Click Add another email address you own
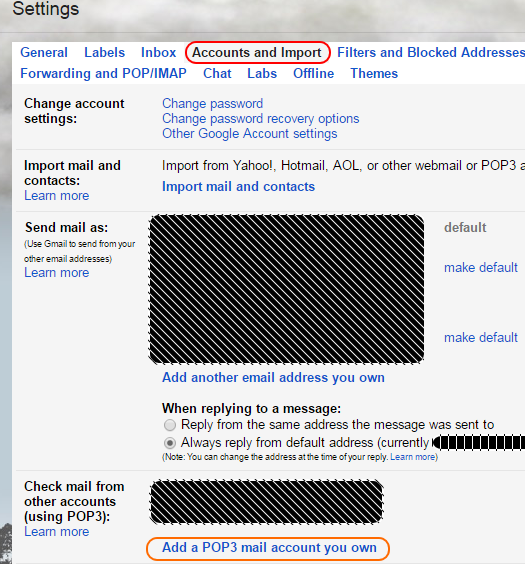 273,378
